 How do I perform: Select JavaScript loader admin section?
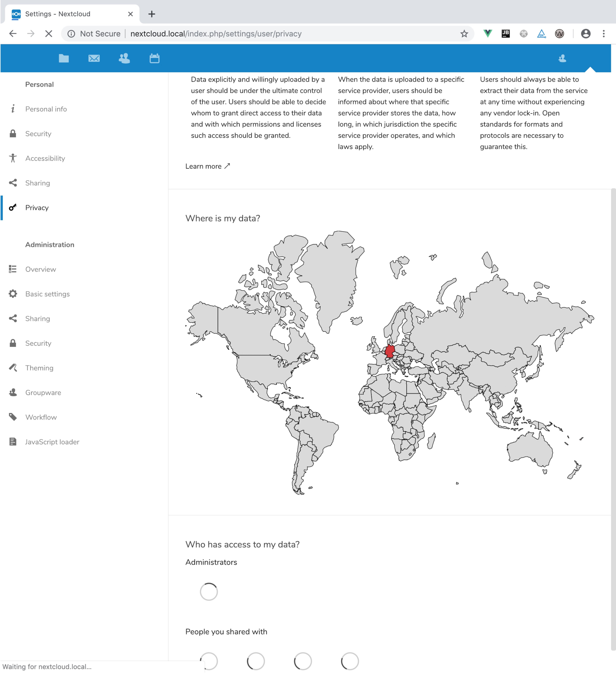coord(52,442)
